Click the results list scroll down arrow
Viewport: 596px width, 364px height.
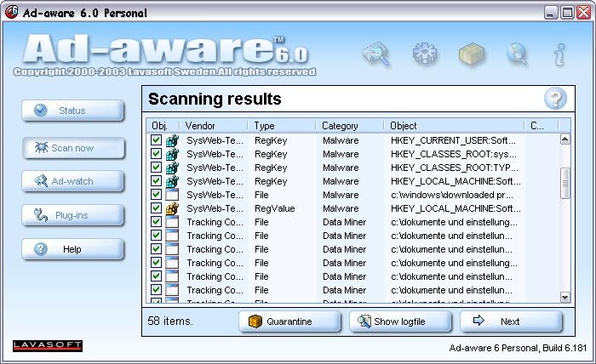click(x=564, y=298)
